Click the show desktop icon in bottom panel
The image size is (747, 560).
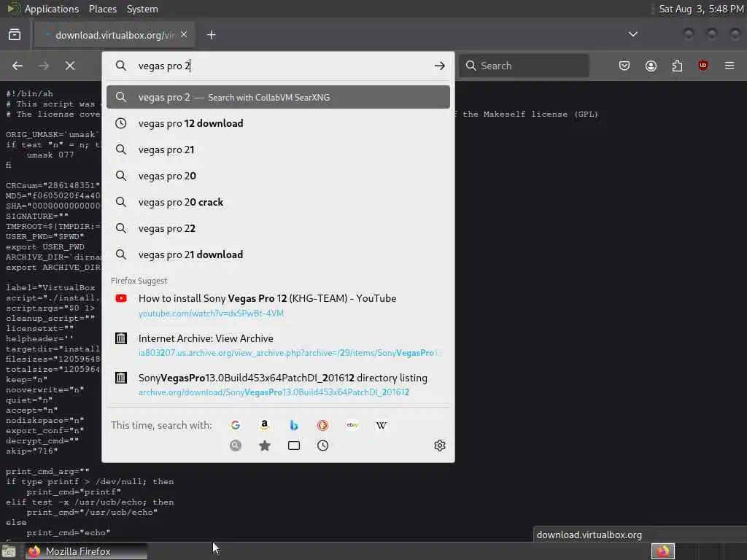pos(9,552)
